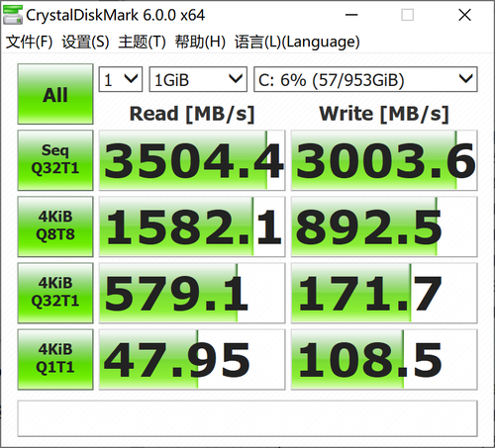Screen dimensions: 495x448
Task: Select the Seq write result 3003.6
Action: 384,160
